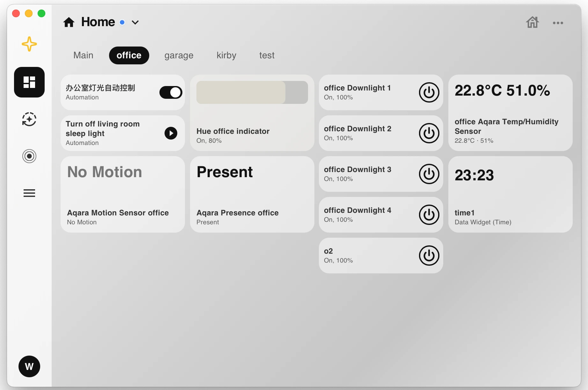Click the 23:23 time value
The image size is (588, 390).
pyautogui.click(x=474, y=175)
